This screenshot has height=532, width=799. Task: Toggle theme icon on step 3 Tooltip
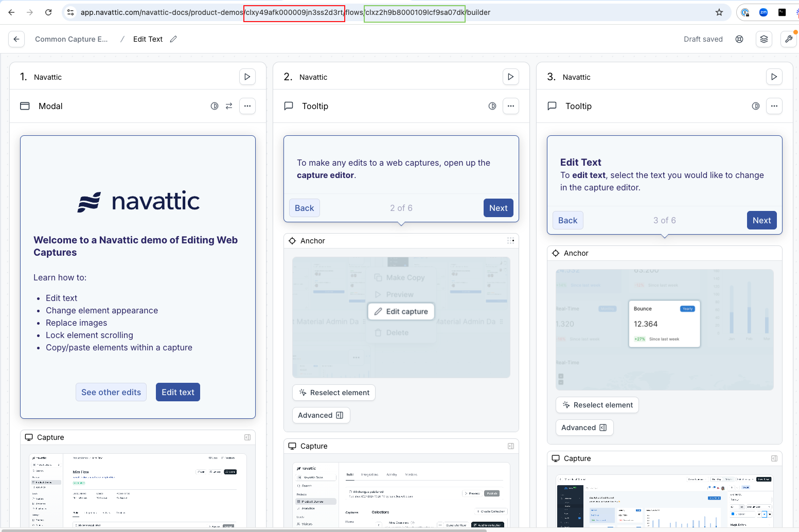pos(756,106)
